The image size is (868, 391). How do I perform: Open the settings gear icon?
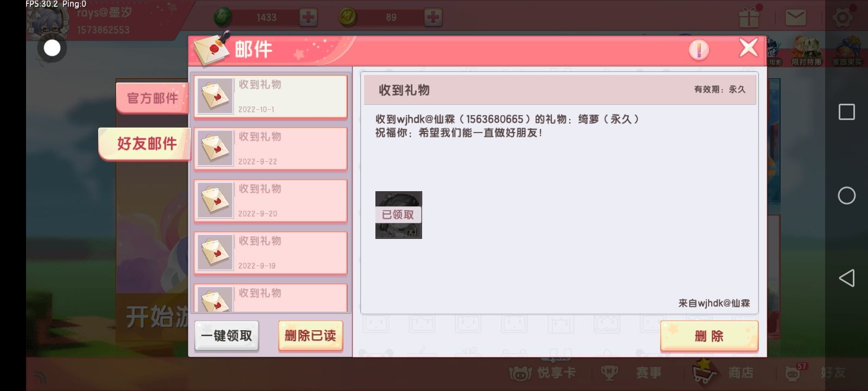tap(842, 17)
